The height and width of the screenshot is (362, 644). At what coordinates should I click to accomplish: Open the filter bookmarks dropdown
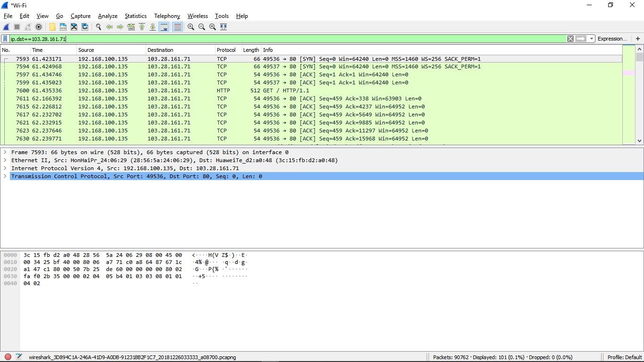point(6,38)
